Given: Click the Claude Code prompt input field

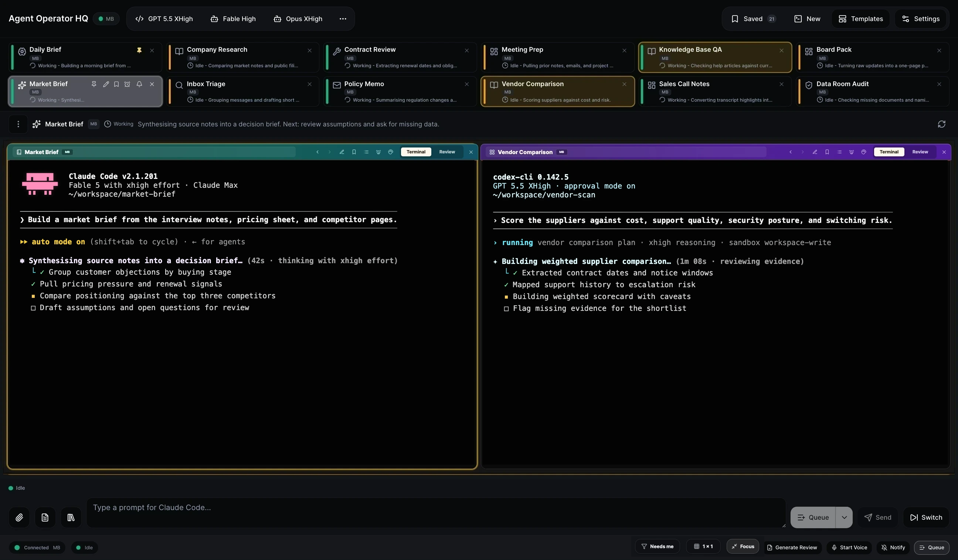Looking at the screenshot, I should (436, 513).
